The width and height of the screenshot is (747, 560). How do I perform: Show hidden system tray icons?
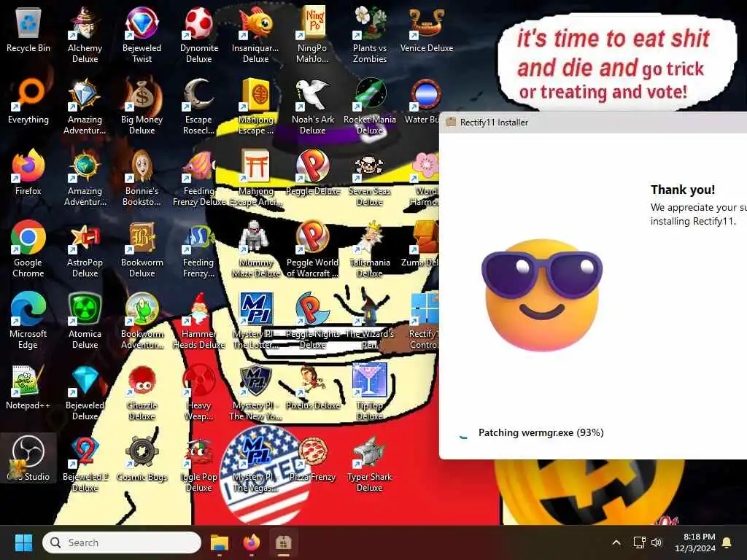click(x=616, y=542)
